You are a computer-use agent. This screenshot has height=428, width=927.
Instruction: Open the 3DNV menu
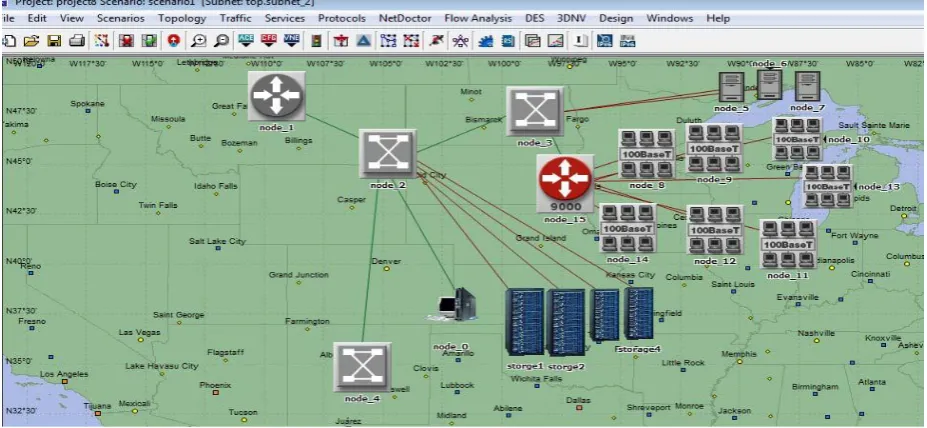pyautogui.click(x=571, y=18)
